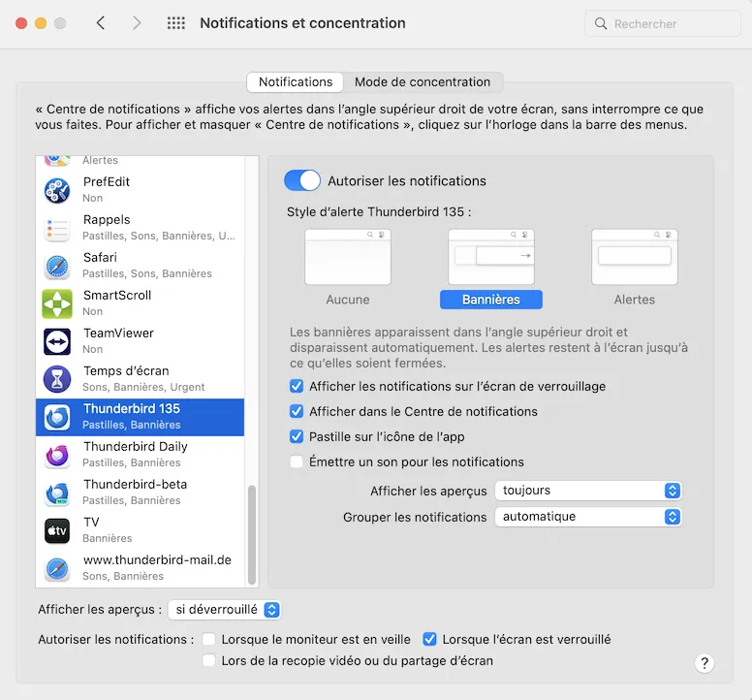This screenshot has width=752, height=700.
Task: Uncheck Pastille sur l'icône de l'app
Action: tap(297, 436)
